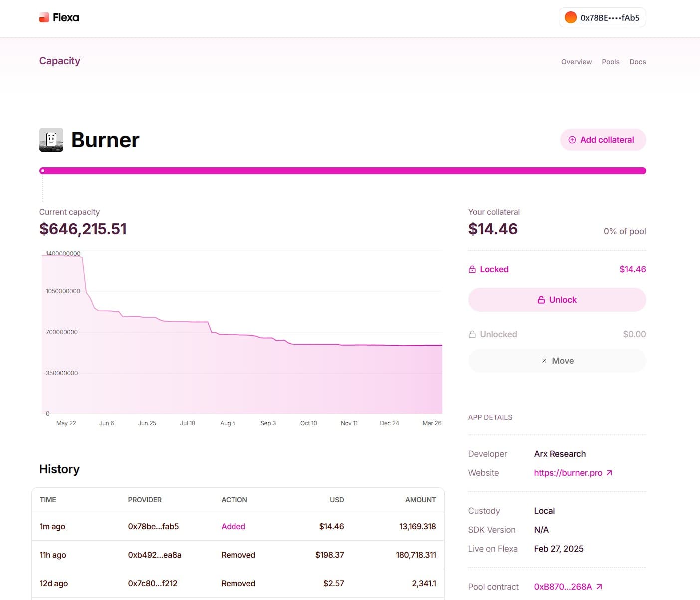Click the 'Added' action in the 1m ago row
Screen dimensions: 700x600
(233, 526)
